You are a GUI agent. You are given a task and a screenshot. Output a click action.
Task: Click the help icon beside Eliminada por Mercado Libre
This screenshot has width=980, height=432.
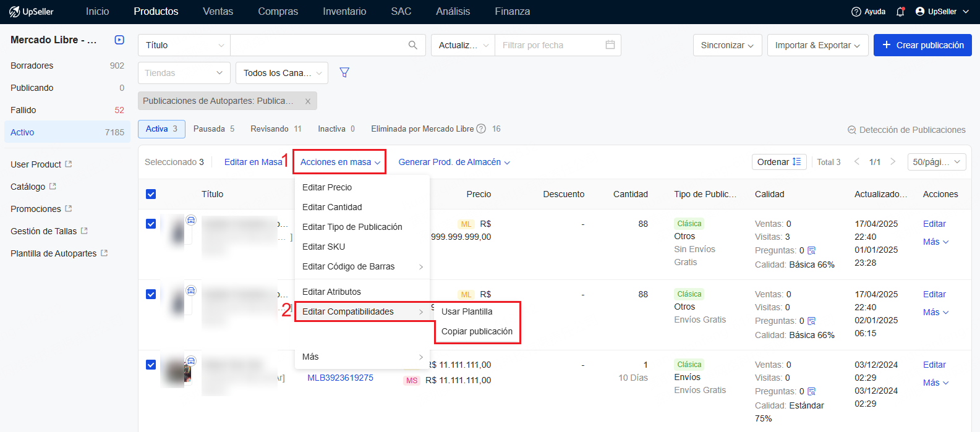point(481,129)
